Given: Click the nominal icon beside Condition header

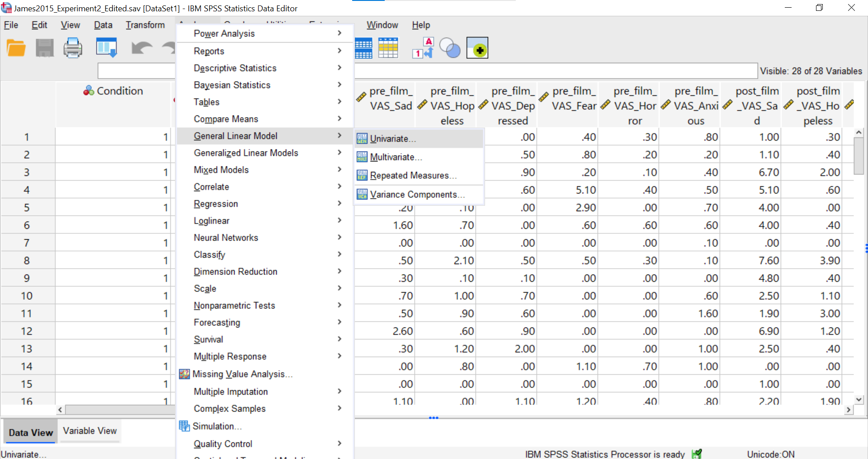Looking at the screenshot, I should click(x=89, y=91).
